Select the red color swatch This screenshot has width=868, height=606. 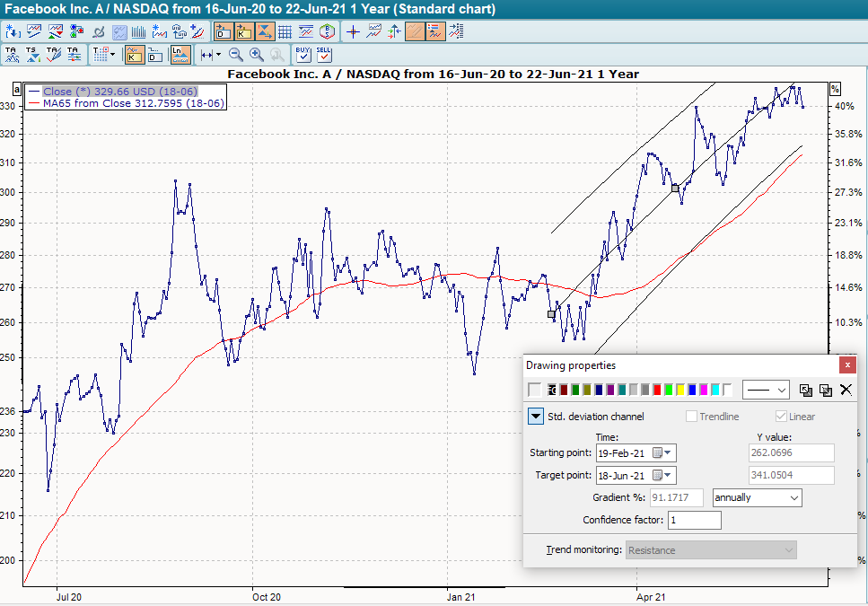point(657,390)
